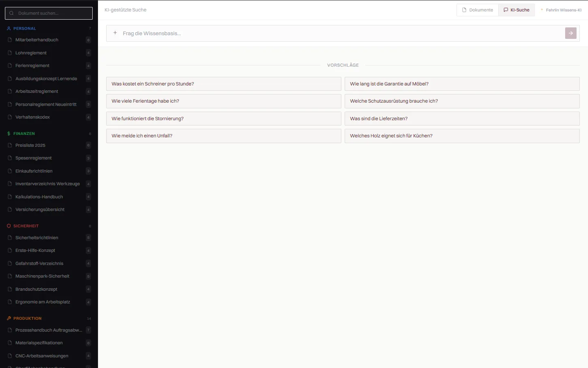Choose suggestion 'Wie viele Ferientage habe ich?'
588x368 pixels.
[224, 101]
